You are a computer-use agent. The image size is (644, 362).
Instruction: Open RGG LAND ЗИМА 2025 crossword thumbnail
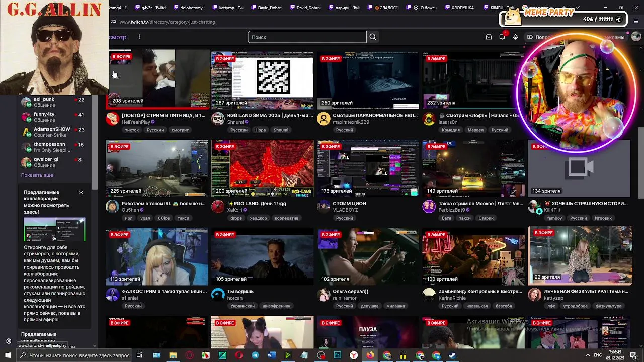(262, 80)
